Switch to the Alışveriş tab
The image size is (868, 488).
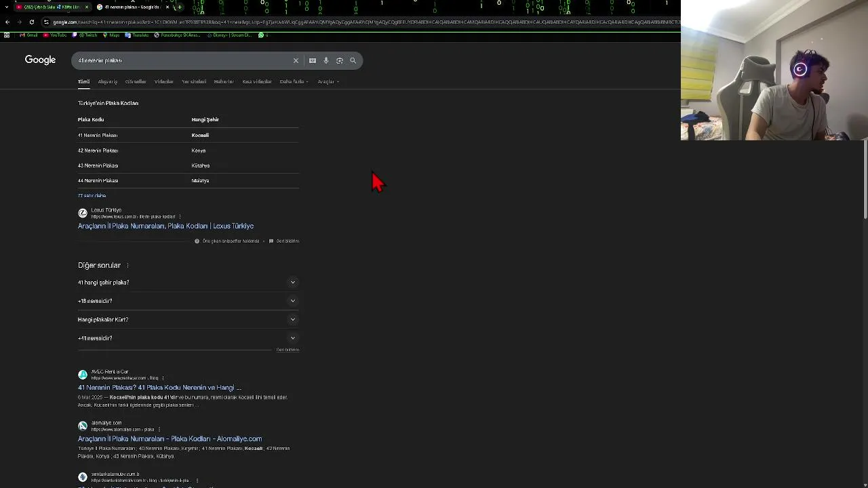108,81
